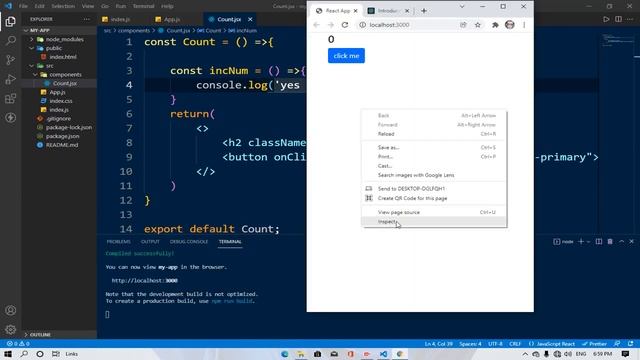This screenshot has height=360, width=640.
Task: Select Reload in the context menu
Action: click(434, 134)
